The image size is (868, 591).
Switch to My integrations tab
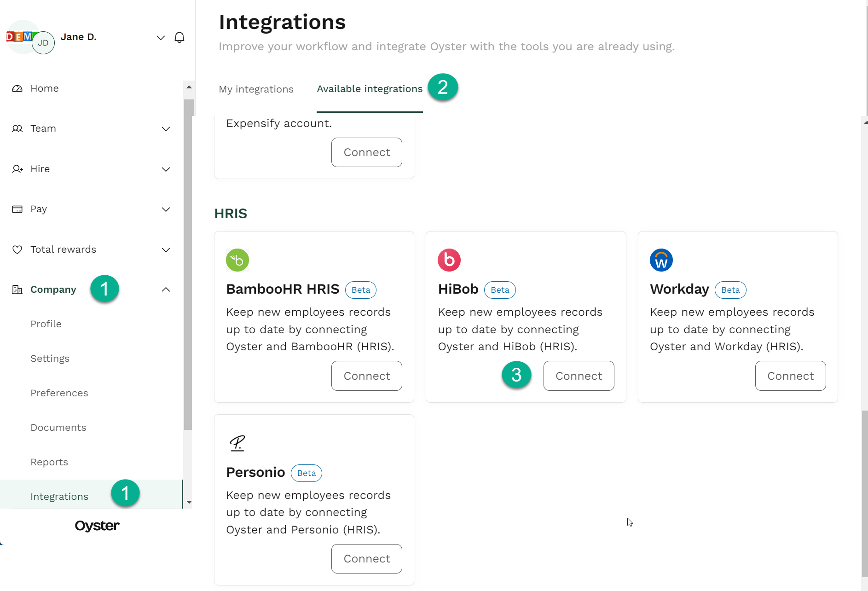256,89
